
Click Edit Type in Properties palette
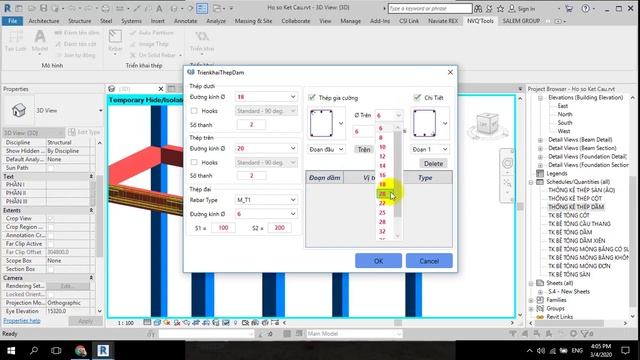(84, 132)
